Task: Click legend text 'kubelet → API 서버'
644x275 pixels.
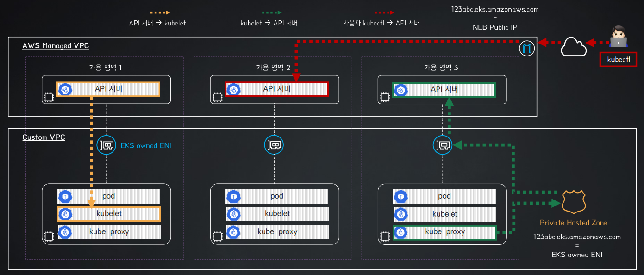Action: (x=269, y=23)
